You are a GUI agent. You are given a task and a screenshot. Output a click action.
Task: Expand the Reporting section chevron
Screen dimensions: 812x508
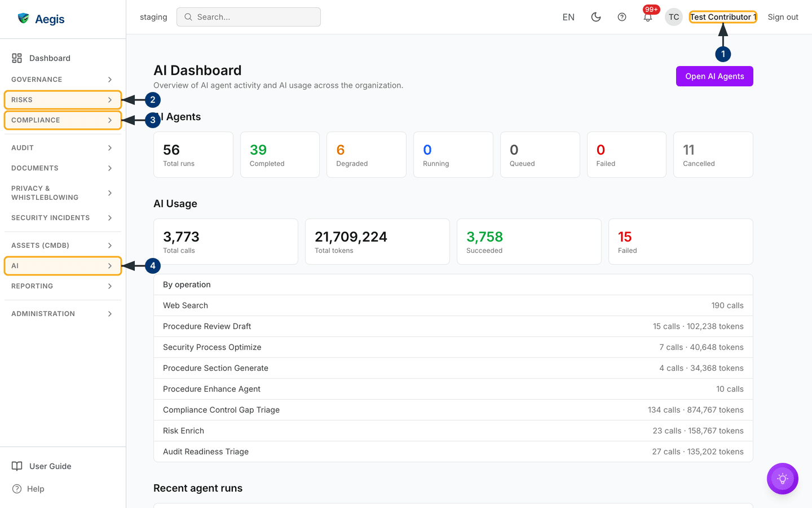pyautogui.click(x=110, y=286)
